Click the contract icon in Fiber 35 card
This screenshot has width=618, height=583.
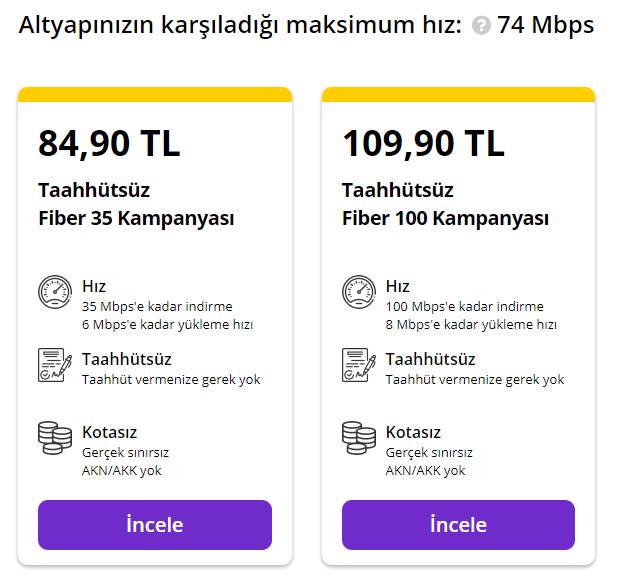[55, 365]
